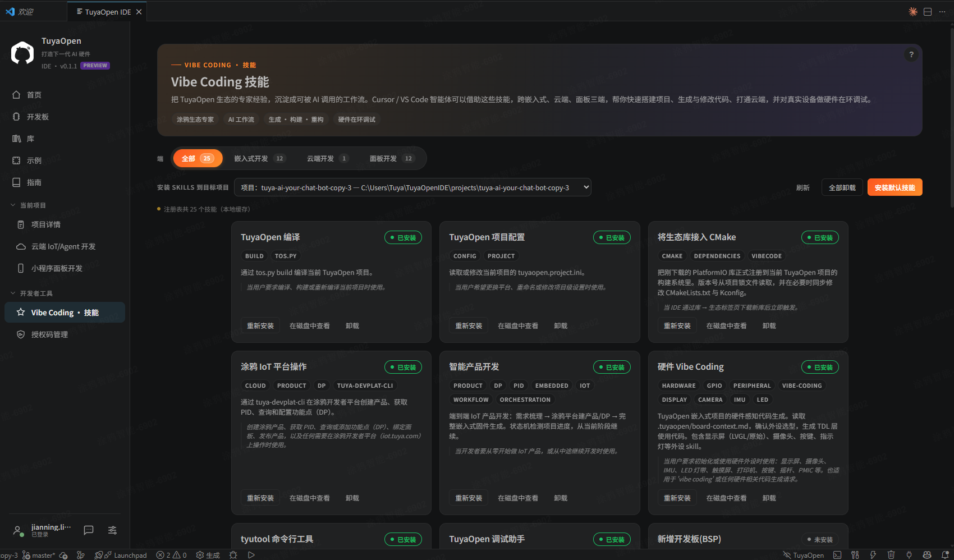Click the cloud sync icon in status bar
Screen dimensions: 954x560
63,555
